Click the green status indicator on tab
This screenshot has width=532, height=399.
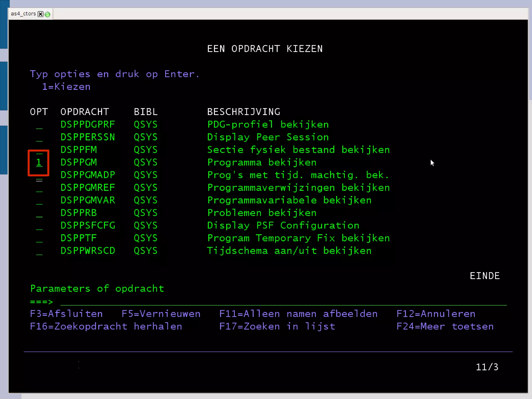[48, 14]
